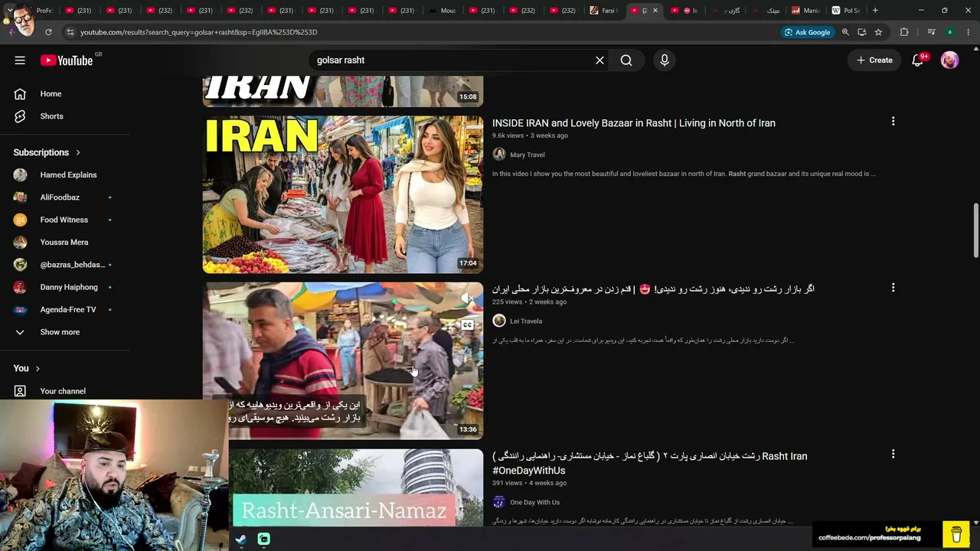Go to the YouTube logo home link
Image resolution: width=980 pixels, height=551 pixels.
pyautogui.click(x=67, y=60)
